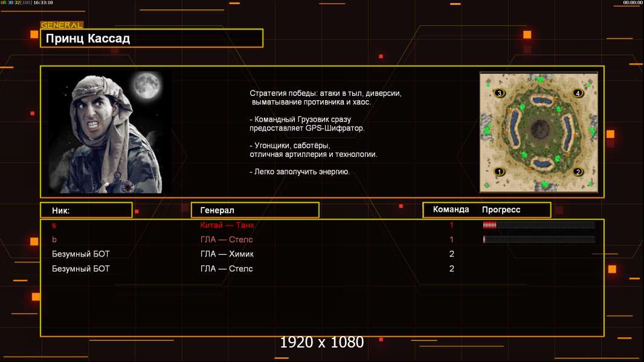Click the Китай — Танк general entry

pos(227,225)
